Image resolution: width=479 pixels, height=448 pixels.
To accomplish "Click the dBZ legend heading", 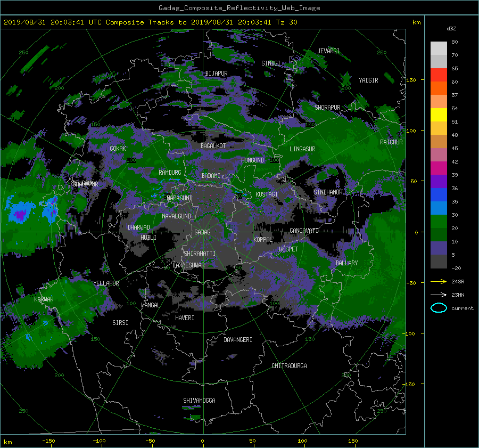I will pos(451,28).
